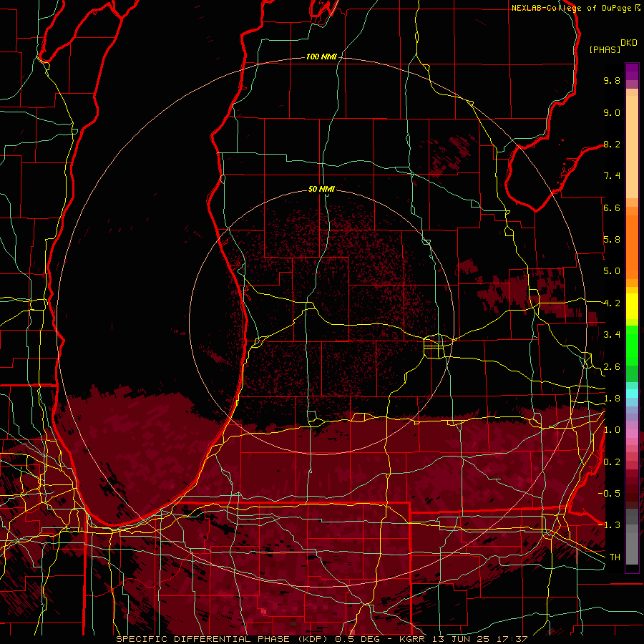
Task: Pick the cyan segment of the color bar
Action: [x=632, y=394]
